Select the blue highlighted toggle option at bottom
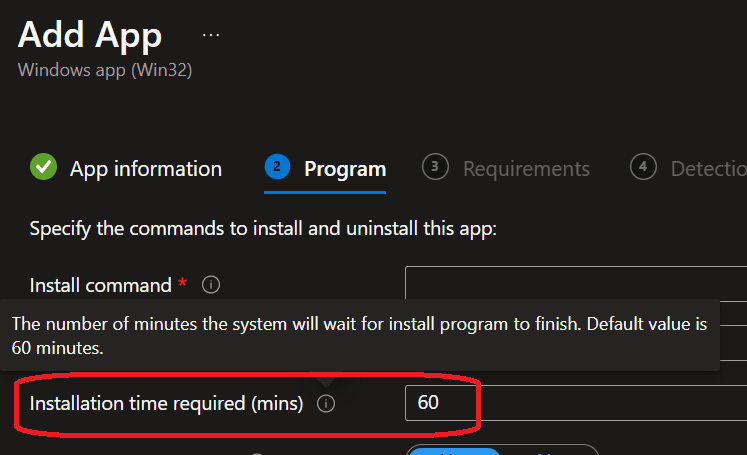The width and height of the screenshot is (747, 455). (x=455, y=450)
